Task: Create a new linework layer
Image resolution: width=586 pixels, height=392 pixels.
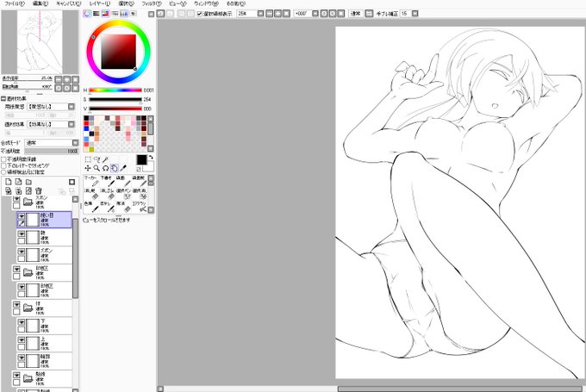Action: click(18, 182)
